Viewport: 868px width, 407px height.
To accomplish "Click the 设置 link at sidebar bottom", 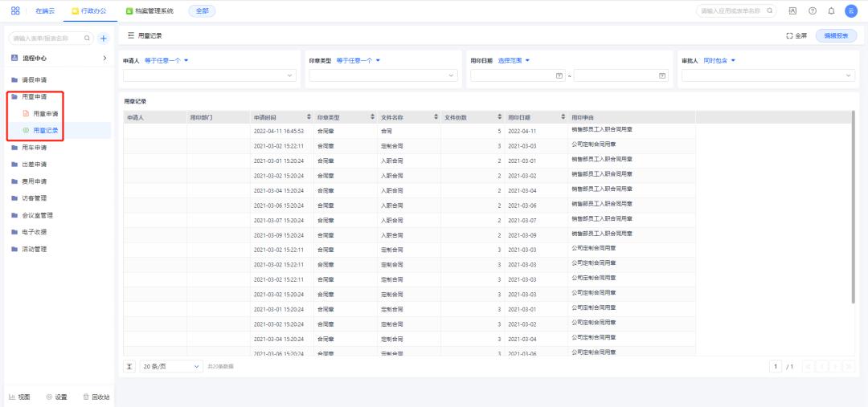I will click(x=56, y=397).
